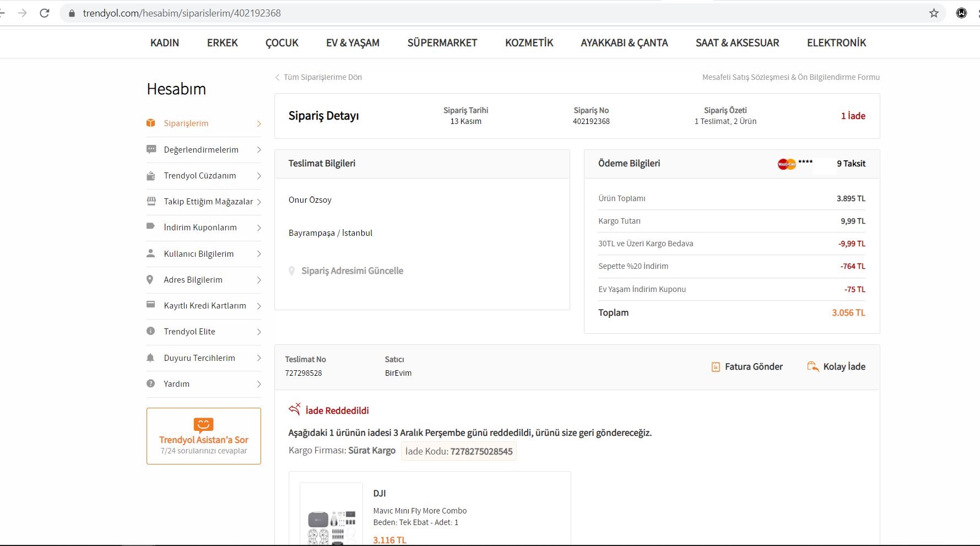The height and width of the screenshot is (546, 980).
Task: Click the Kolay İade return icon
Action: point(813,366)
